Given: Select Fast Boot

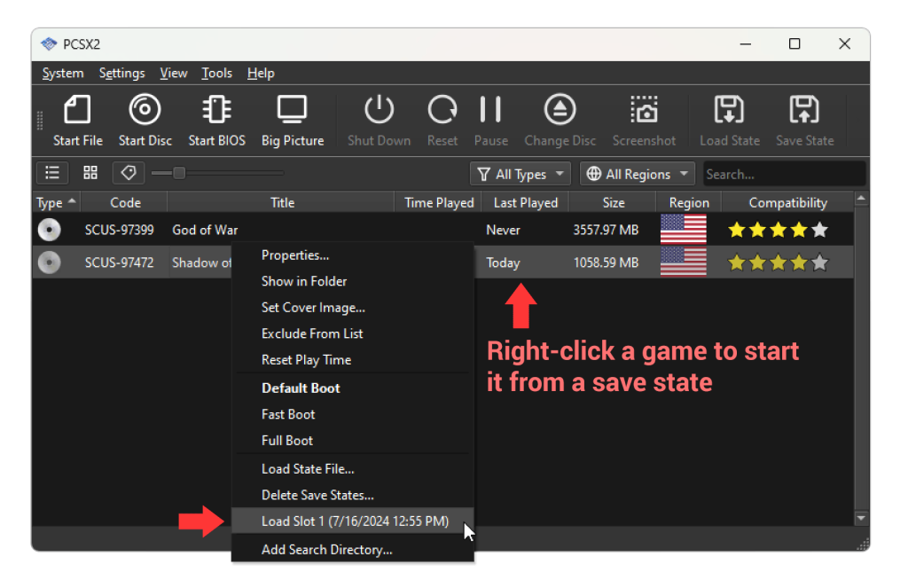Looking at the screenshot, I should pyautogui.click(x=353, y=414).
